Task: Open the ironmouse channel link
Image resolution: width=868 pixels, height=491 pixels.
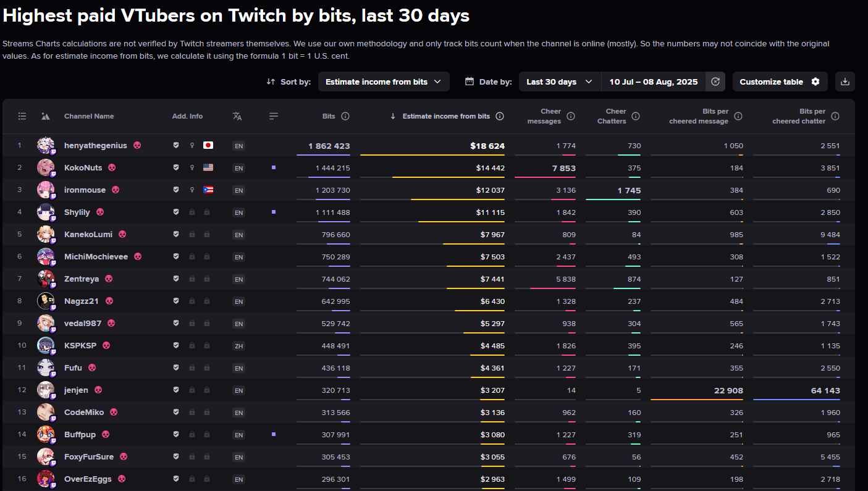Action: pos(85,190)
